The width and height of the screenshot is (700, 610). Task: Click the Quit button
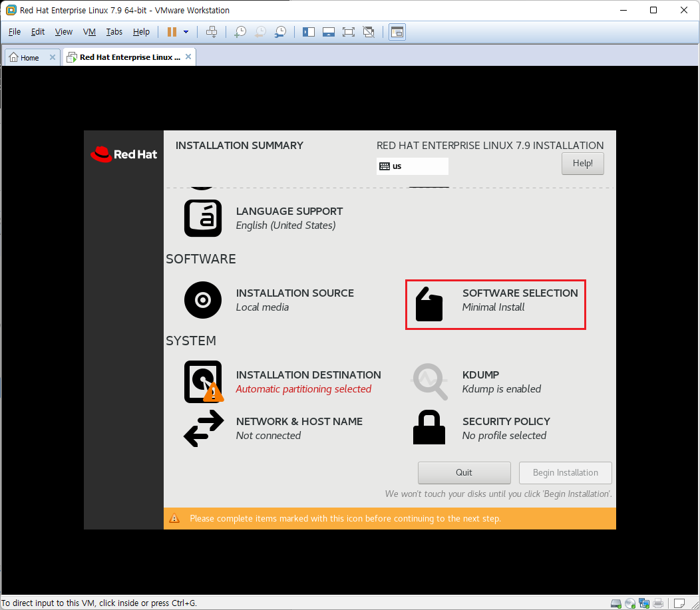464,472
